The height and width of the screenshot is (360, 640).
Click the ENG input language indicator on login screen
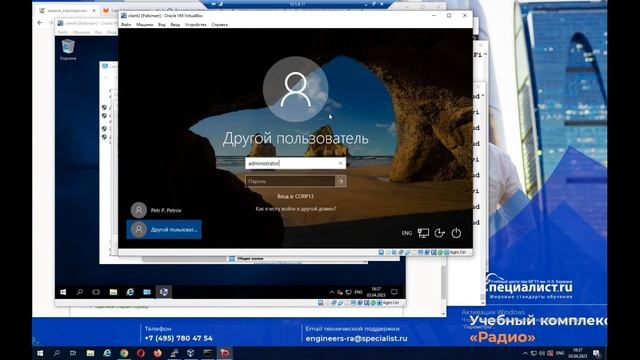[x=407, y=233]
